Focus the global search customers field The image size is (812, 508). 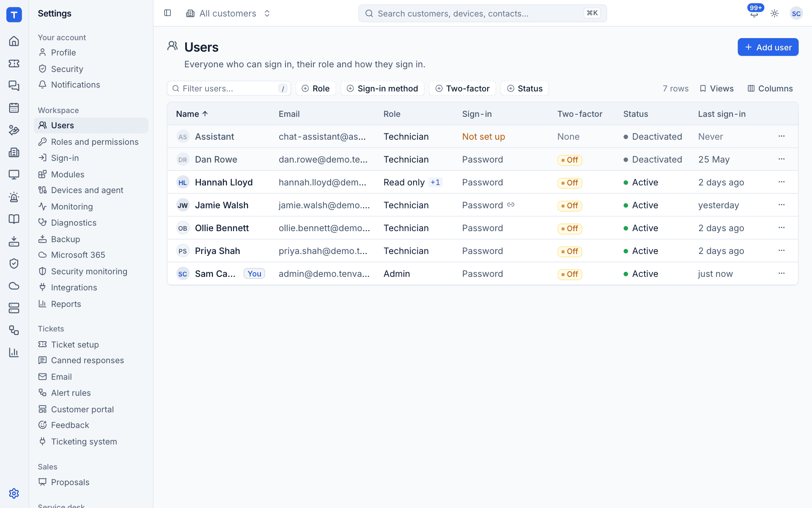[483, 14]
